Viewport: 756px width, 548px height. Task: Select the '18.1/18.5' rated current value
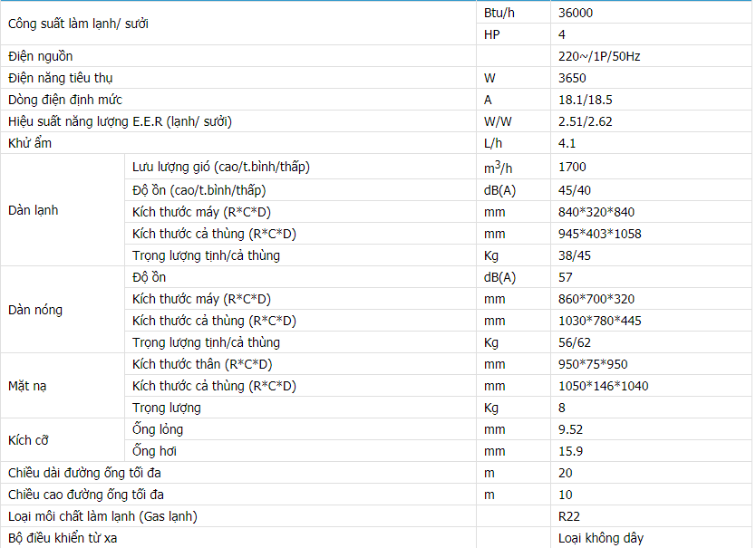point(586,100)
